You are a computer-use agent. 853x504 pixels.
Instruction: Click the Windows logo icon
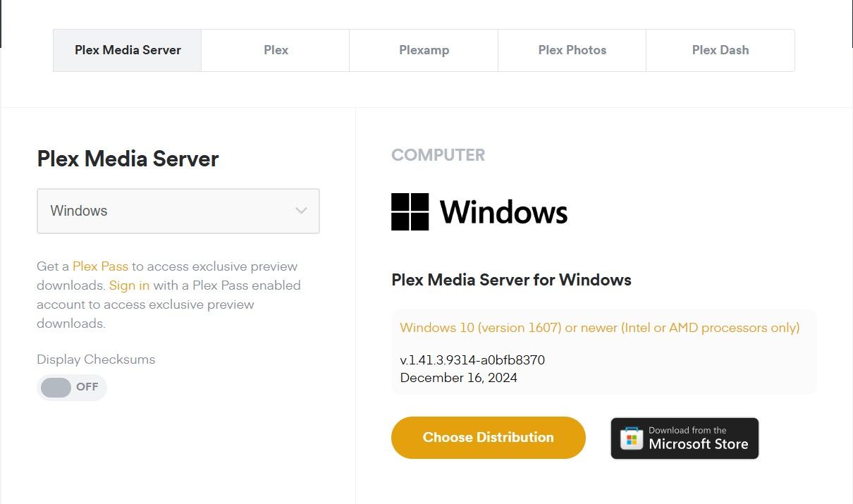410,211
